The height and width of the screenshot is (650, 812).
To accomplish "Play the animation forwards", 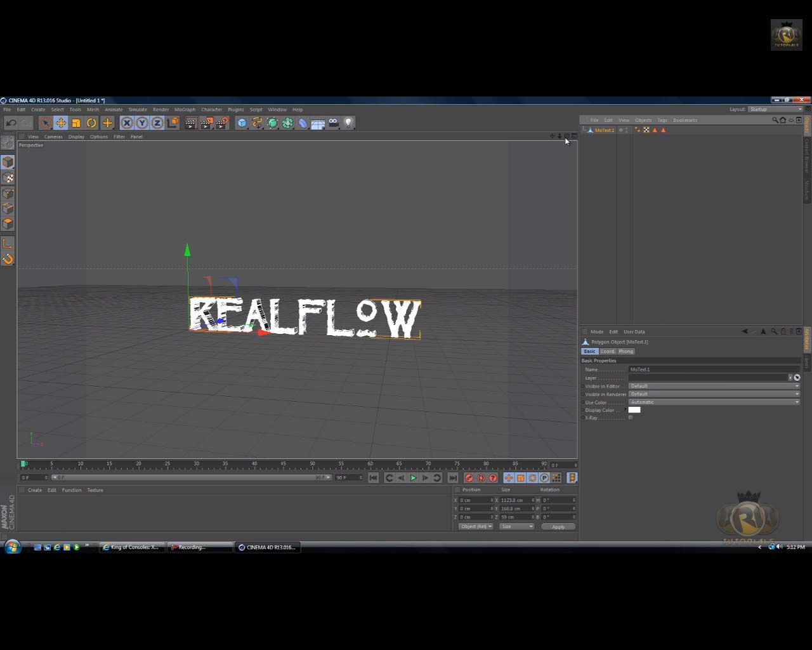I will pos(413,478).
